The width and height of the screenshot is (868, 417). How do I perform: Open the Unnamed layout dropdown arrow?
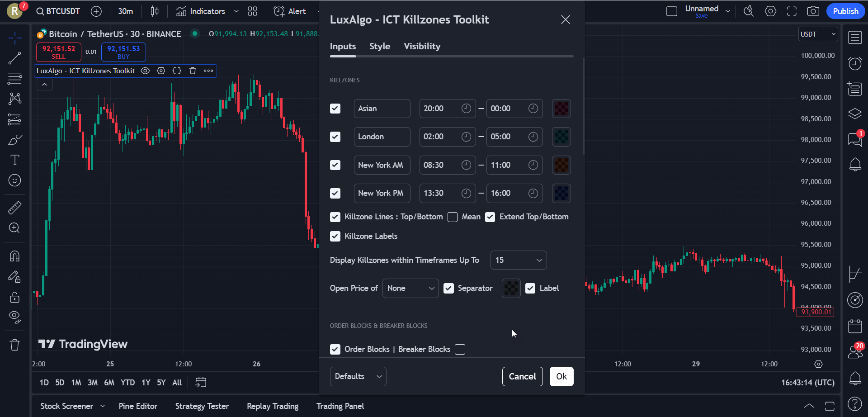click(728, 11)
